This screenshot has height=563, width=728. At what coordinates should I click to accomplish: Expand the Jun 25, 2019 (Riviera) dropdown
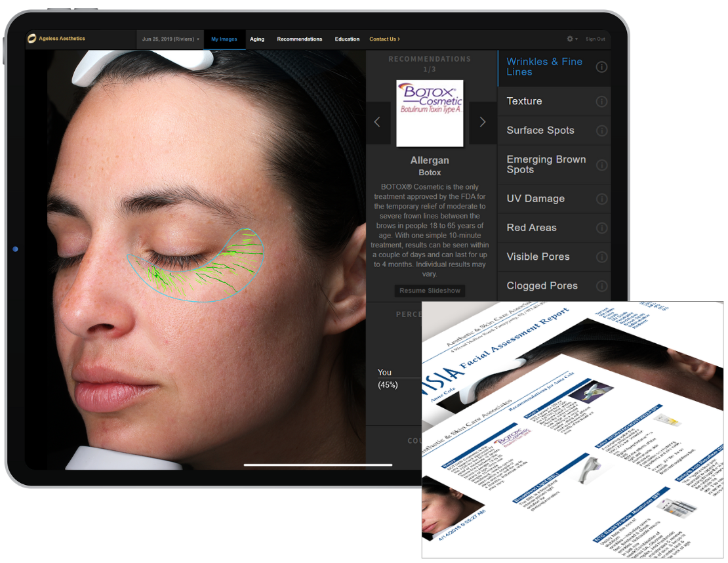171,39
